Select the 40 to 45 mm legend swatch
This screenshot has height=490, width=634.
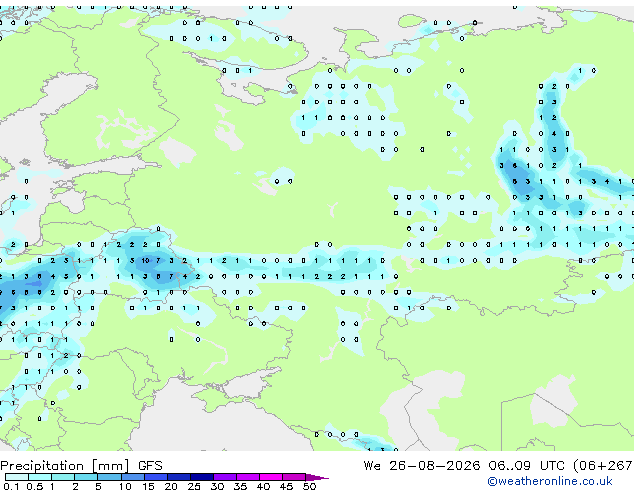coord(271,477)
